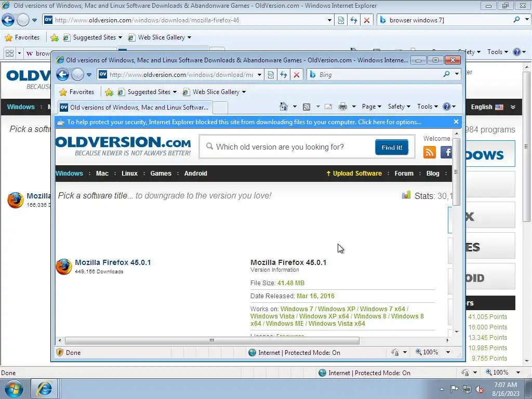Open Favorites star in front window
Viewport: 532px width, 399px height.
tap(63, 92)
